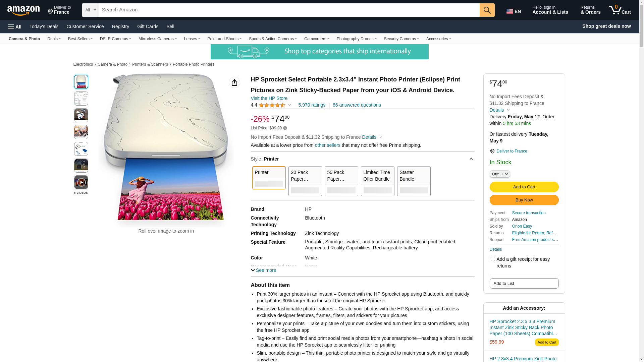Screen dimensions: 644x362
Task: Open the All hamburger menu
Action: pos(15,26)
